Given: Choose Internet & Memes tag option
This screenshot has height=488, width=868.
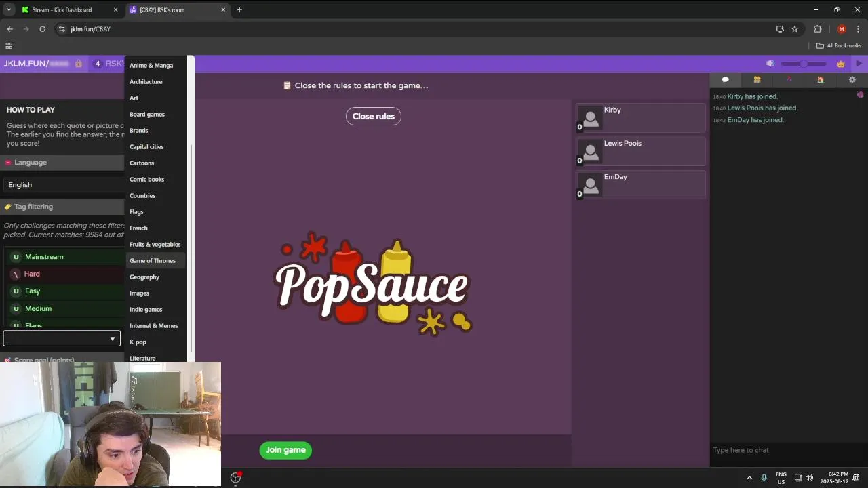Looking at the screenshot, I should coord(155,325).
